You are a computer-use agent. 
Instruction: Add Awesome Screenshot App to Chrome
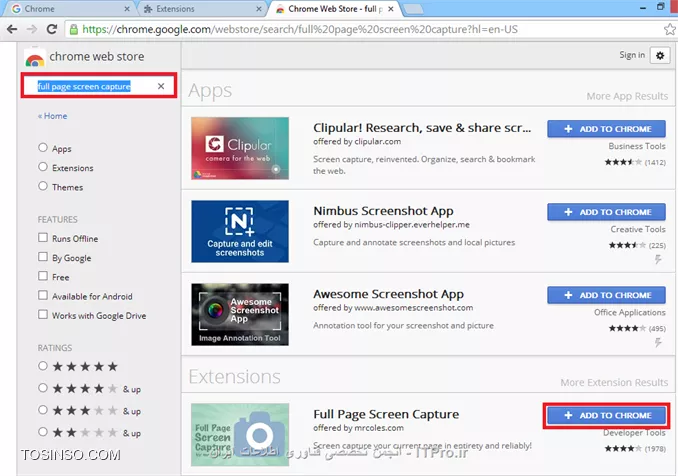pyautogui.click(x=606, y=295)
